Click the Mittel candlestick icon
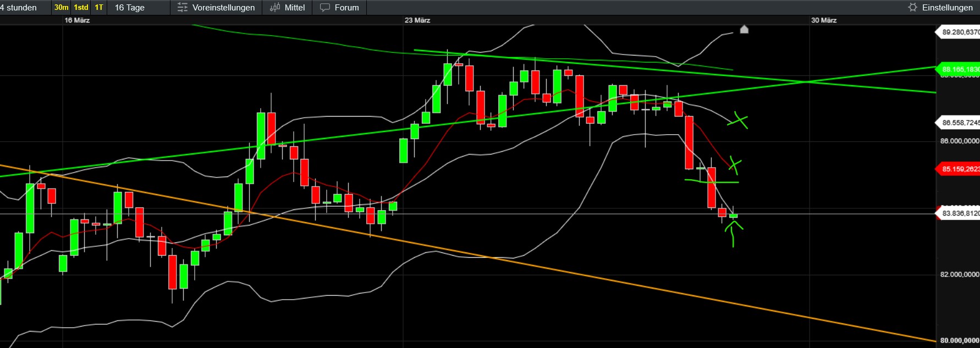The height and width of the screenshot is (348, 980). 275,8
